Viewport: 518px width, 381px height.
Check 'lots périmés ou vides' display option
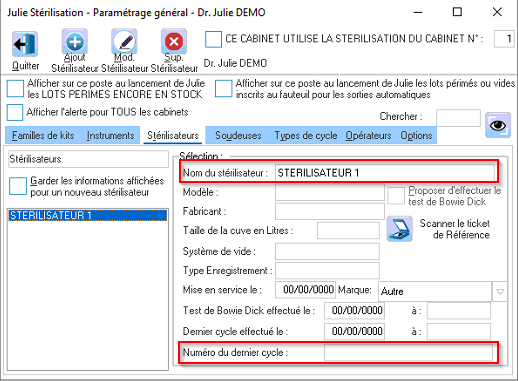pyautogui.click(x=223, y=88)
